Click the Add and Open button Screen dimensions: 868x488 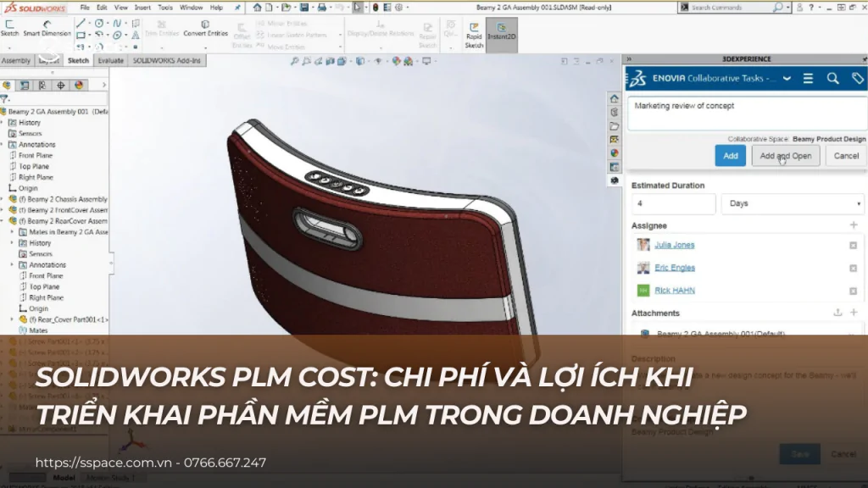tap(786, 156)
